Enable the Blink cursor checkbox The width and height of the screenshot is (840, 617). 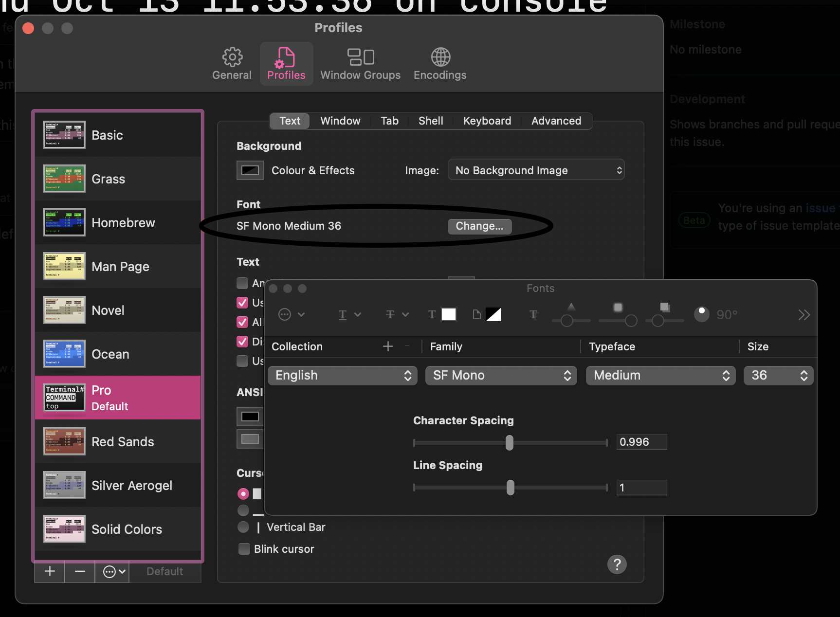(244, 549)
